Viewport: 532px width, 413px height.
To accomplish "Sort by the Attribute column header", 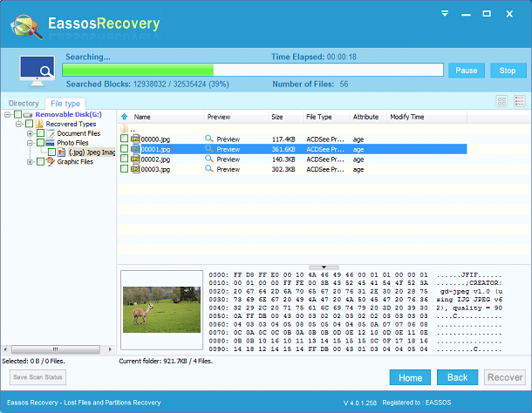I will point(368,117).
